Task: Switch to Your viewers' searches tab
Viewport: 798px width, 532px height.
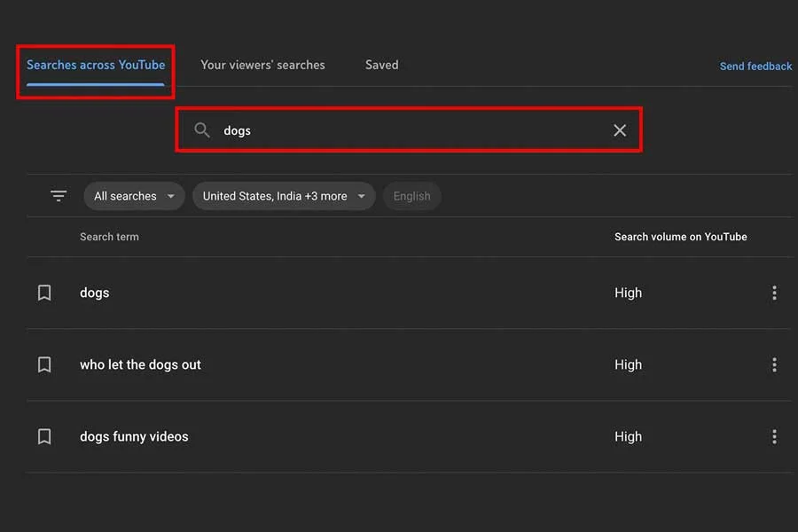Action: pyautogui.click(x=262, y=65)
